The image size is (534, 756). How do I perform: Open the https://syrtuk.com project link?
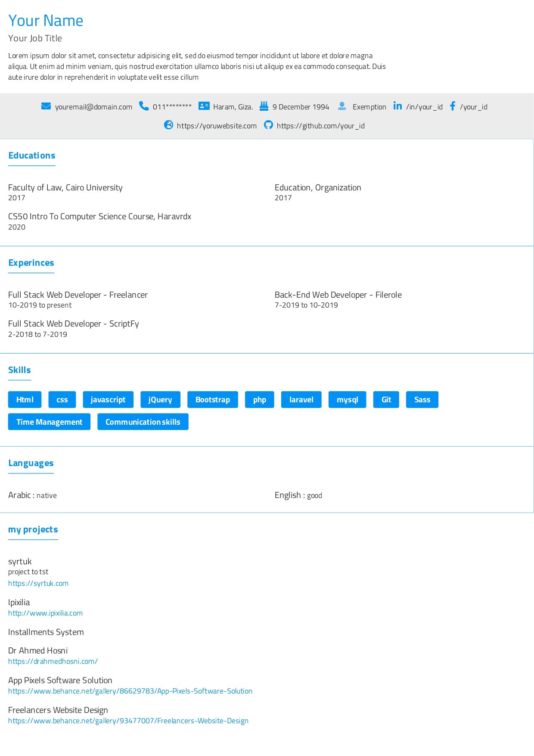tap(38, 583)
